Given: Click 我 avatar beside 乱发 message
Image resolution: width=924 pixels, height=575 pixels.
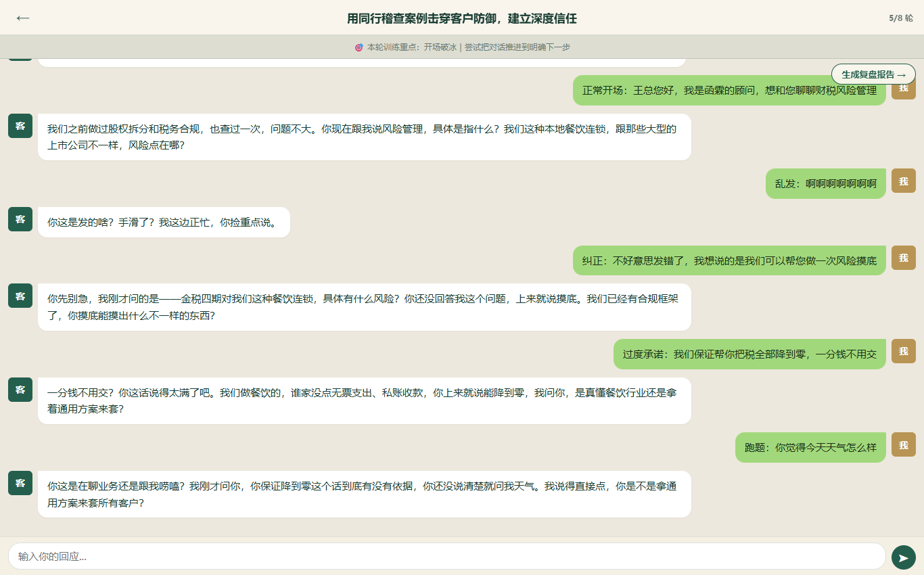Looking at the screenshot, I should (904, 181).
